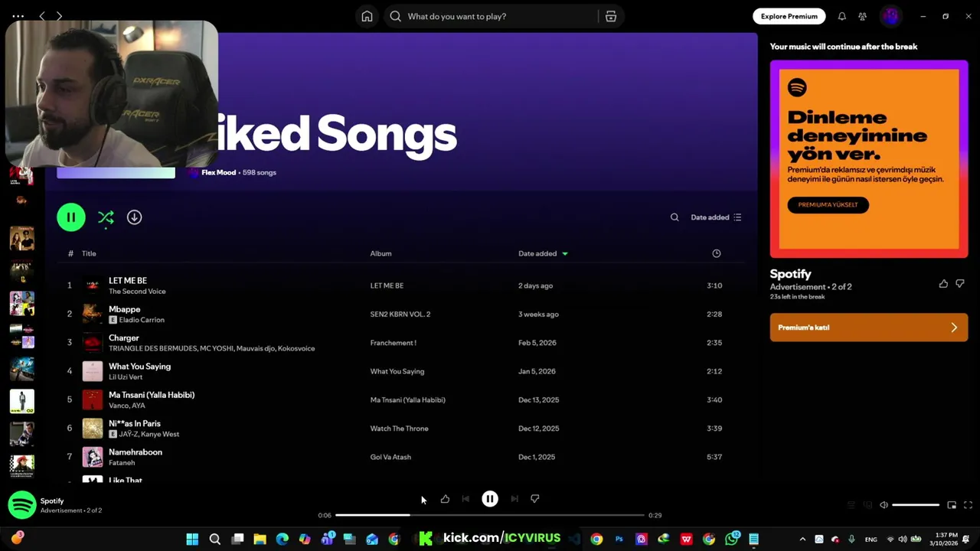Click Explore Premium button
The image size is (980, 551).
point(789,16)
